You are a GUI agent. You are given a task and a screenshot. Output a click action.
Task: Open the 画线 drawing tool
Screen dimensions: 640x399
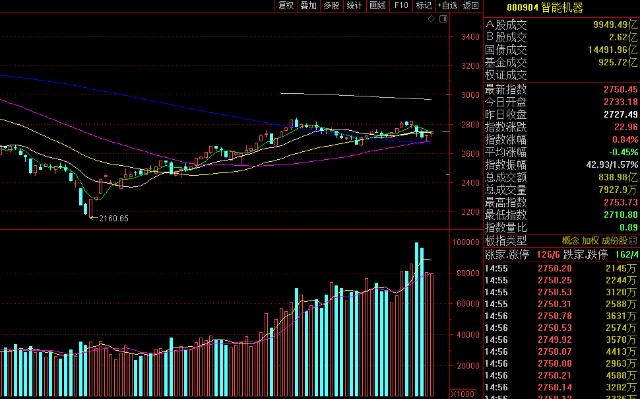377,5
